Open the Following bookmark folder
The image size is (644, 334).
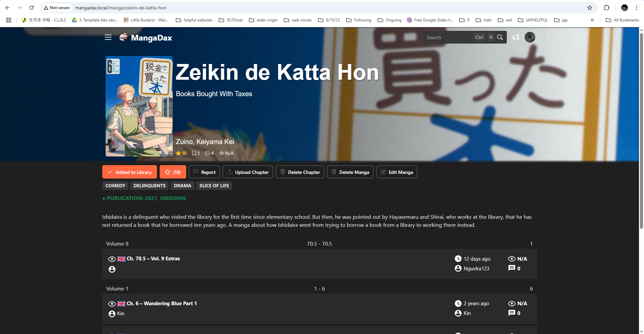pyautogui.click(x=359, y=20)
